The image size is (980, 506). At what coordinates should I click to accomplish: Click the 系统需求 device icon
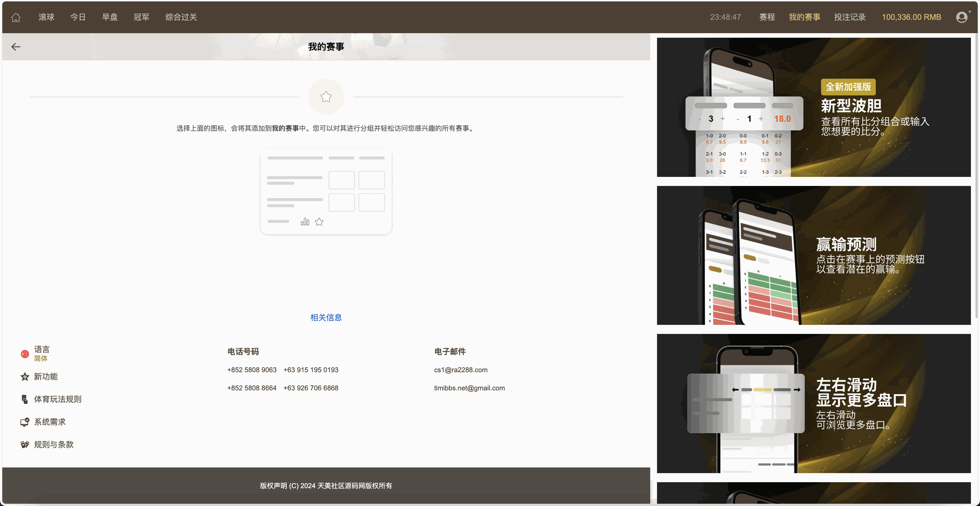[x=24, y=422]
